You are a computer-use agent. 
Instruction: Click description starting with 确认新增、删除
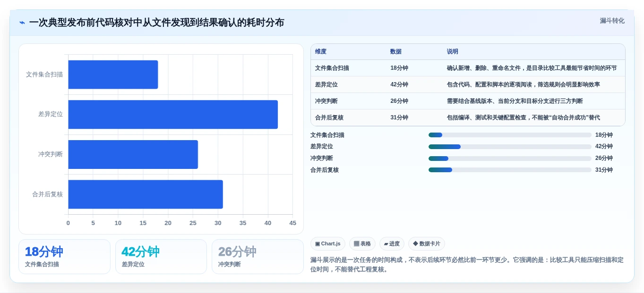(x=532, y=68)
